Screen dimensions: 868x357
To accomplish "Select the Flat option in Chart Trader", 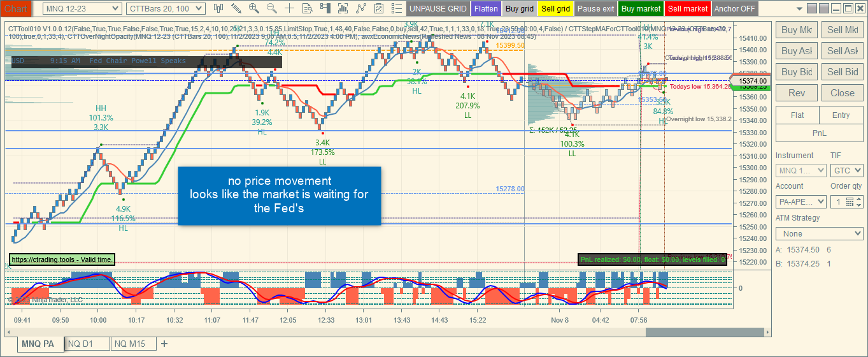I will 797,115.
